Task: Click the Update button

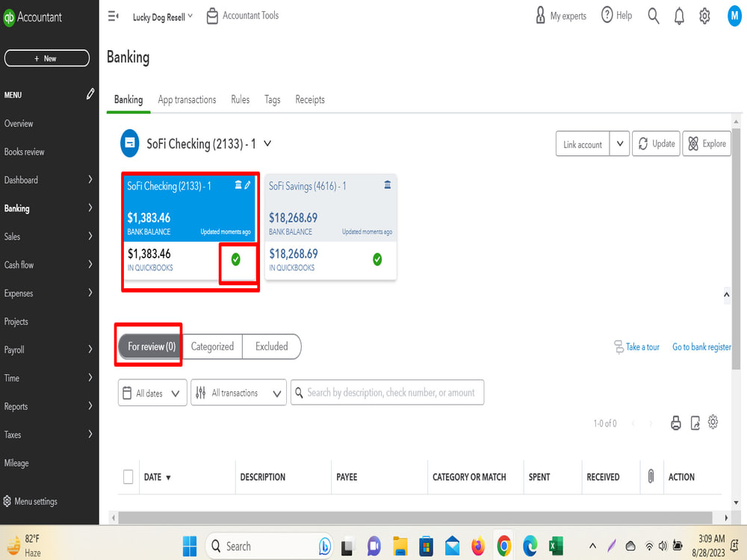Action: (656, 143)
